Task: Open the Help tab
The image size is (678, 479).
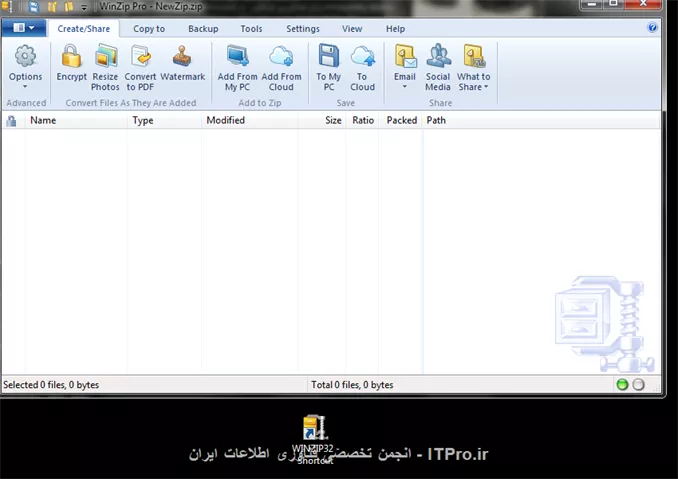Action: click(x=395, y=29)
